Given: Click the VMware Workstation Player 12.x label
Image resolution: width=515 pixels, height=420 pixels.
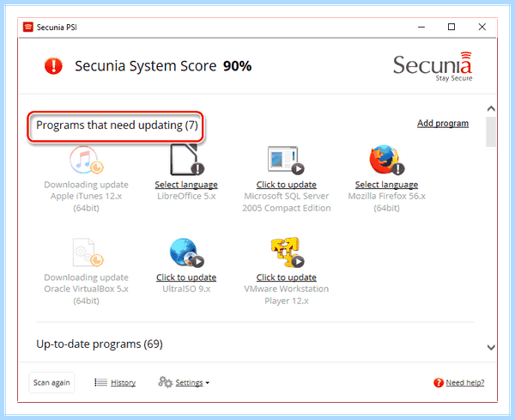Looking at the screenshot, I should tap(287, 295).
